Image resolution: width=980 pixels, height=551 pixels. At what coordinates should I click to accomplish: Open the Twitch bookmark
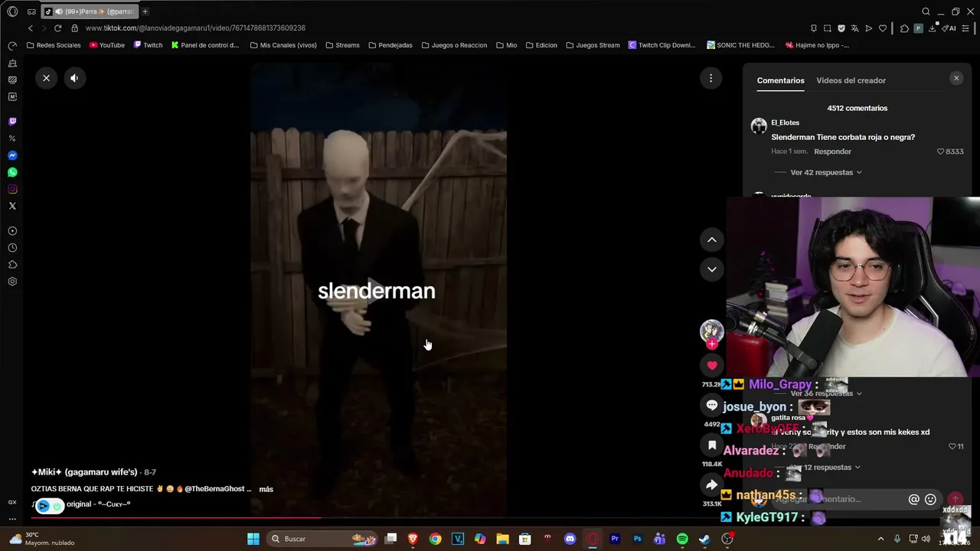(148, 45)
